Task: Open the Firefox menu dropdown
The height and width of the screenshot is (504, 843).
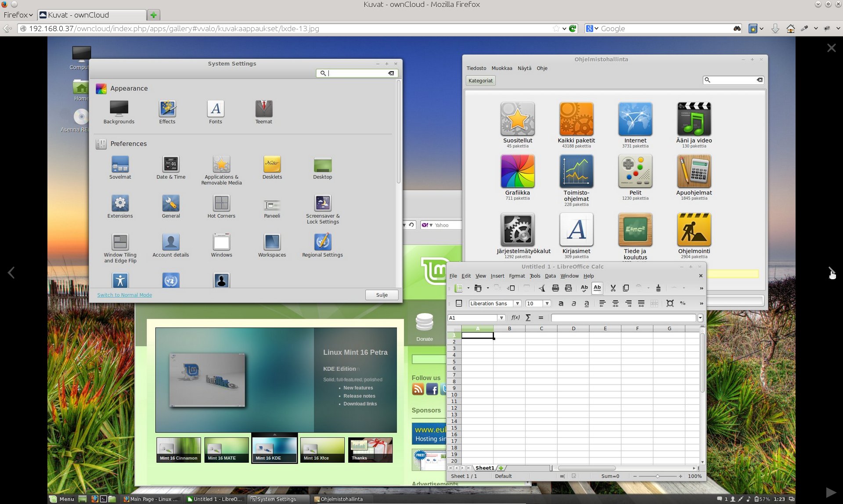Action: click(18, 15)
